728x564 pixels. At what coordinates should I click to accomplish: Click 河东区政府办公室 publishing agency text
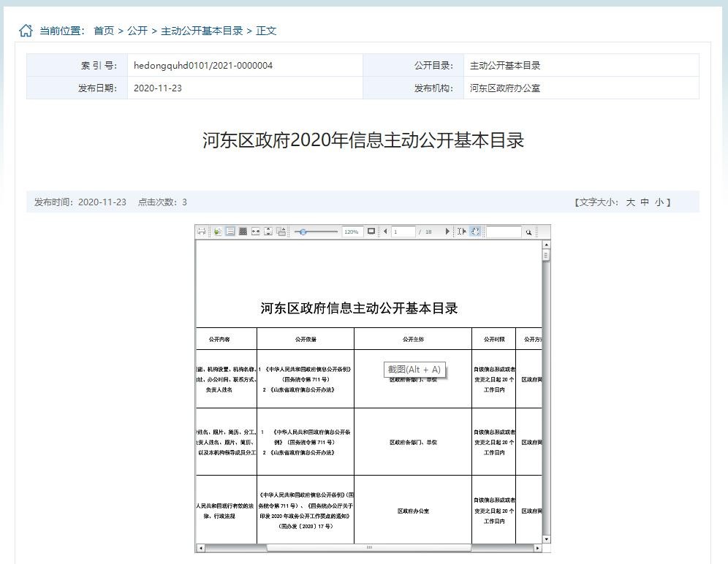pos(505,88)
